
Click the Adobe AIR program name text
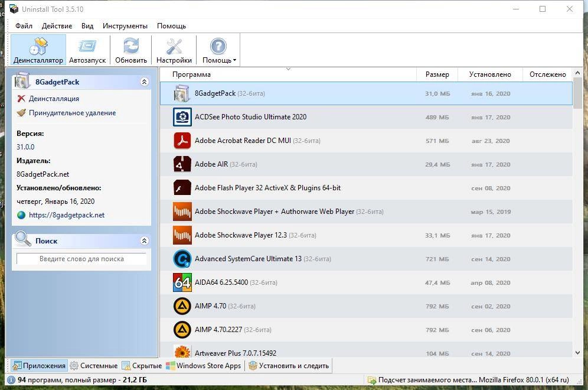click(211, 164)
